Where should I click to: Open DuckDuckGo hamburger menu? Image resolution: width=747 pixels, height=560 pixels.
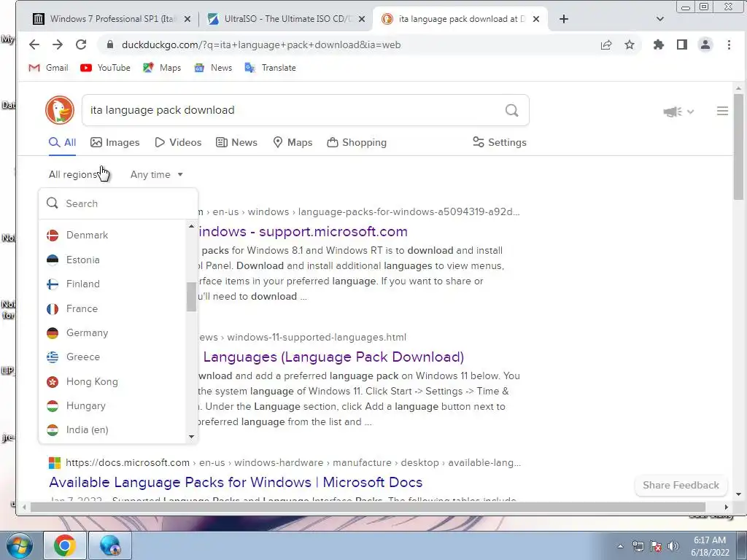tap(722, 111)
